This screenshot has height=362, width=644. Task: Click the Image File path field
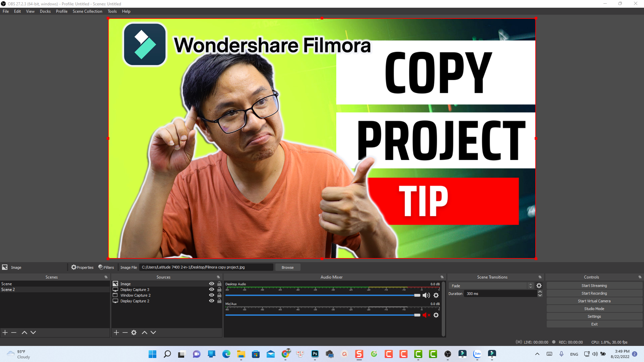(x=206, y=267)
